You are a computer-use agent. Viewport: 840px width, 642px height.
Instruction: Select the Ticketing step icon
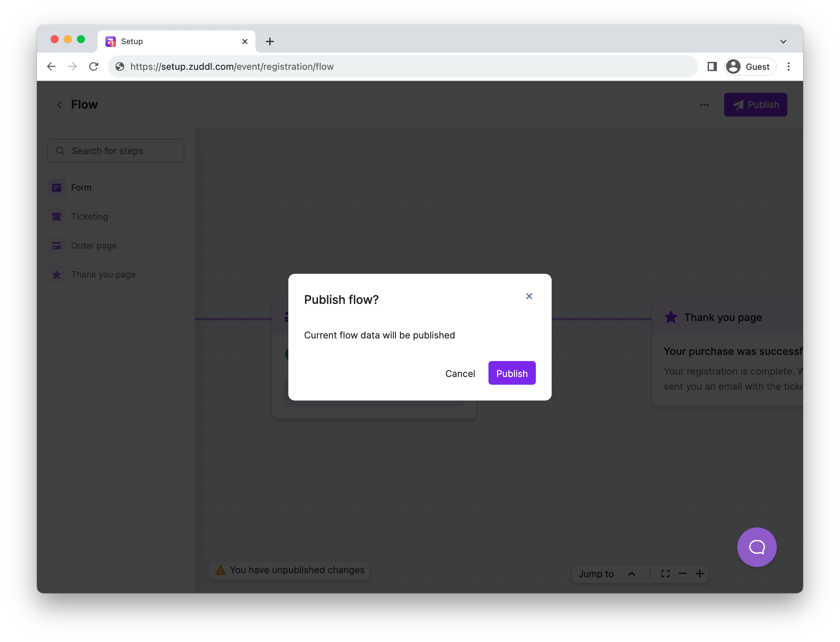(57, 217)
